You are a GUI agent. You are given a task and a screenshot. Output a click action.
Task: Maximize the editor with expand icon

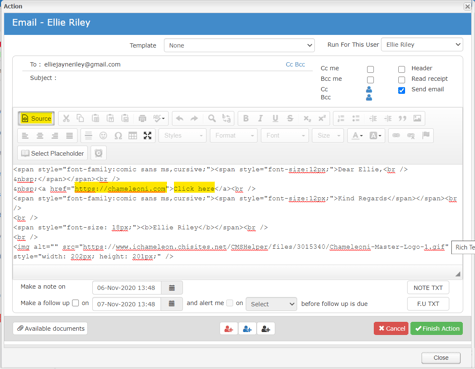147,136
